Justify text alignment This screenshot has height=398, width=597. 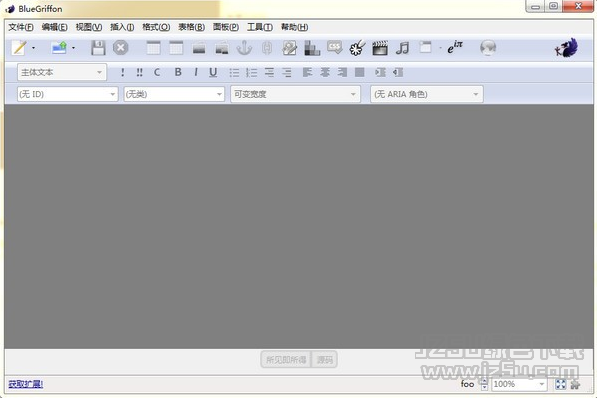(360, 72)
